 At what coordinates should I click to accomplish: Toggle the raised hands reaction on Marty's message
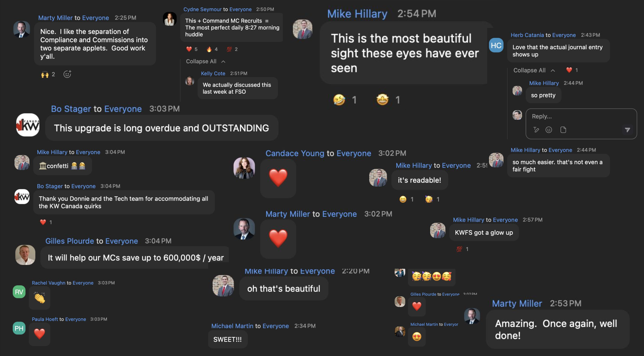click(48, 74)
